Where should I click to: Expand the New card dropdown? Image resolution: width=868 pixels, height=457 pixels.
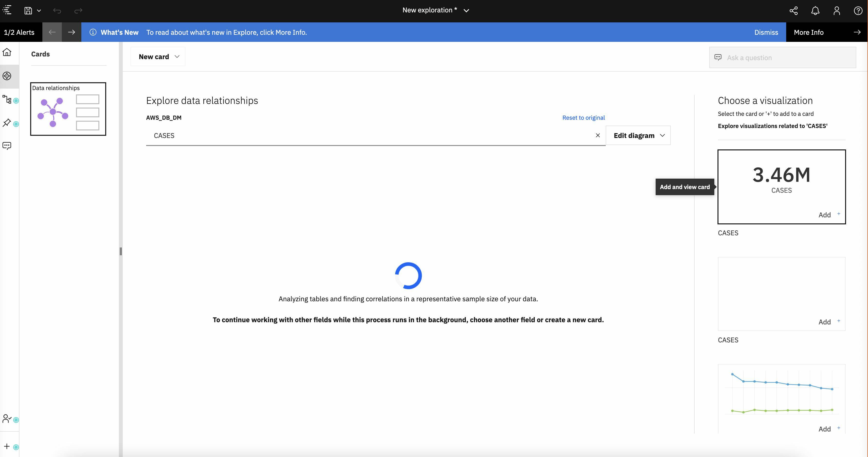click(158, 57)
